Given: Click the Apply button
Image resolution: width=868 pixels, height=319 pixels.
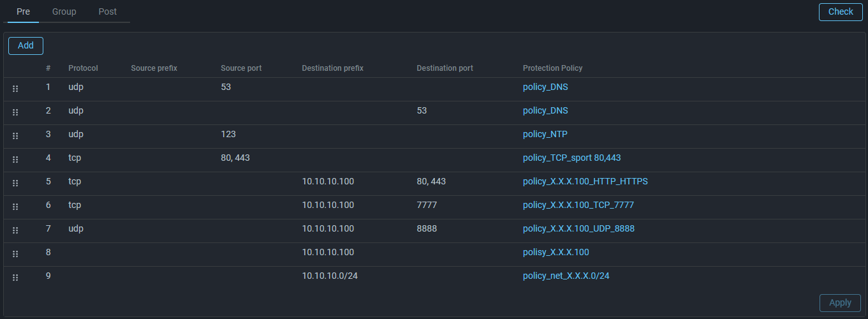Looking at the screenshot, I should [x=840, y=302].
